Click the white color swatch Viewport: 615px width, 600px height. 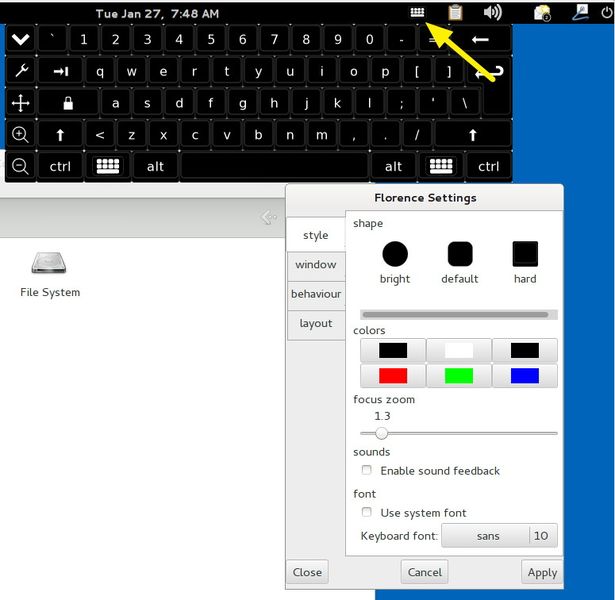click(459, 350)
